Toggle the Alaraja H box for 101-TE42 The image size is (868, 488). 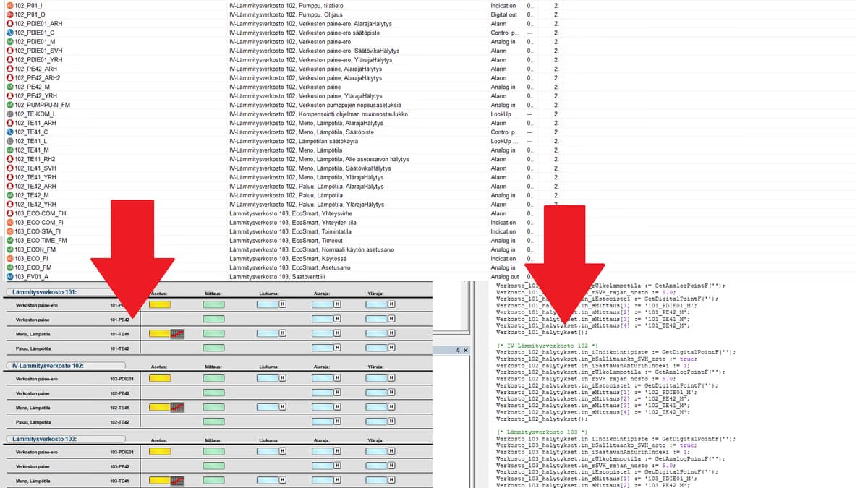click(337, 348)
